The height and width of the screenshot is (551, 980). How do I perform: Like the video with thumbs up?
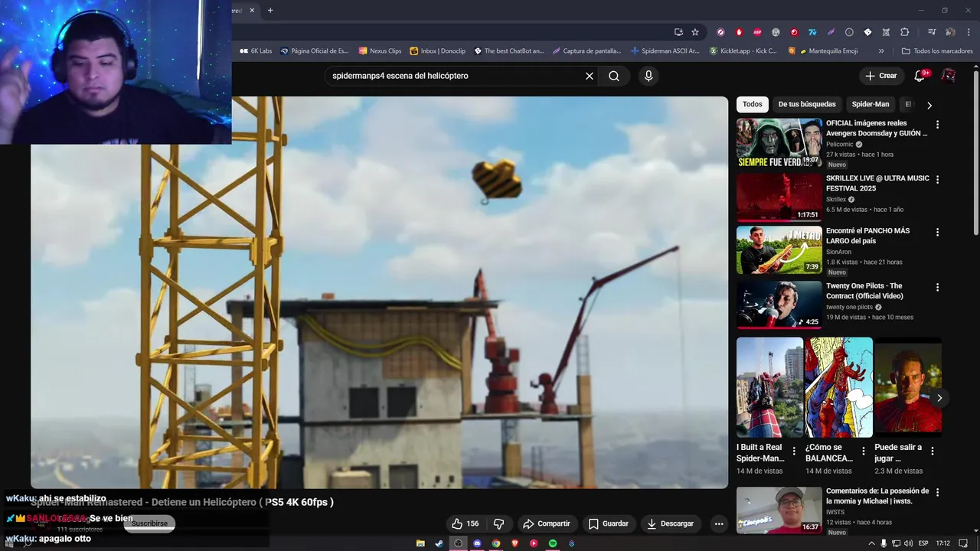(x=465, y=523)
